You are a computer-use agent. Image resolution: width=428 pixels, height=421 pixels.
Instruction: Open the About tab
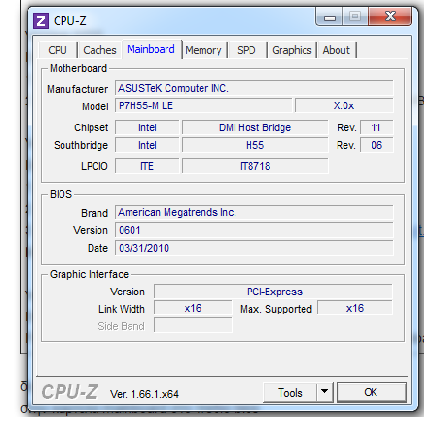point(336,50)
